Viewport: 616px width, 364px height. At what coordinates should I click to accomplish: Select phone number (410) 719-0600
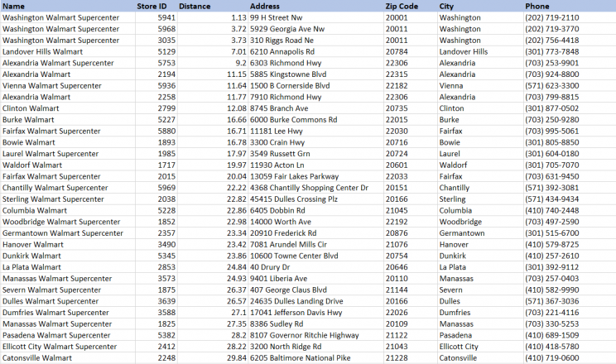tap(551, 358)
